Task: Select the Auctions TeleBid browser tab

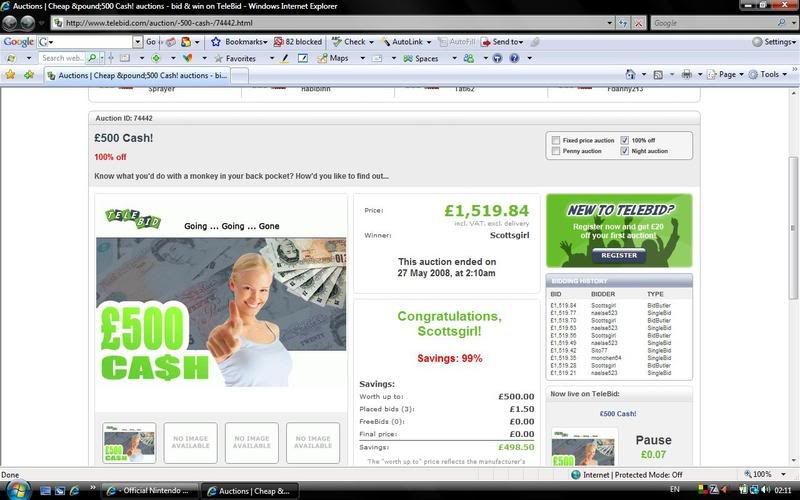Action: 138,76
